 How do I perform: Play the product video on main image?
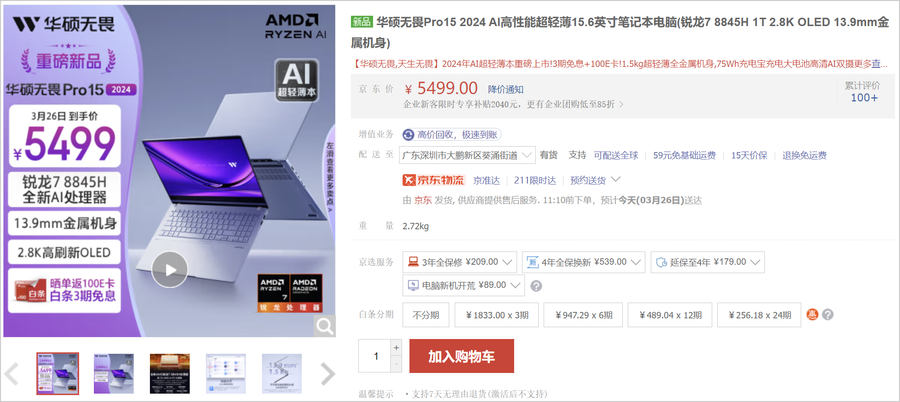tap(169, 269)
